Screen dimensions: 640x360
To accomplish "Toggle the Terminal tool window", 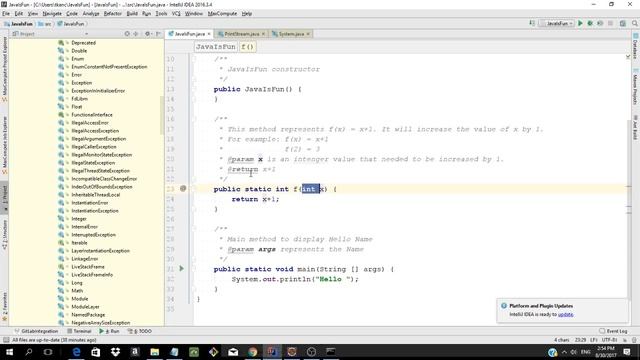I will click(x=79, y=331).
